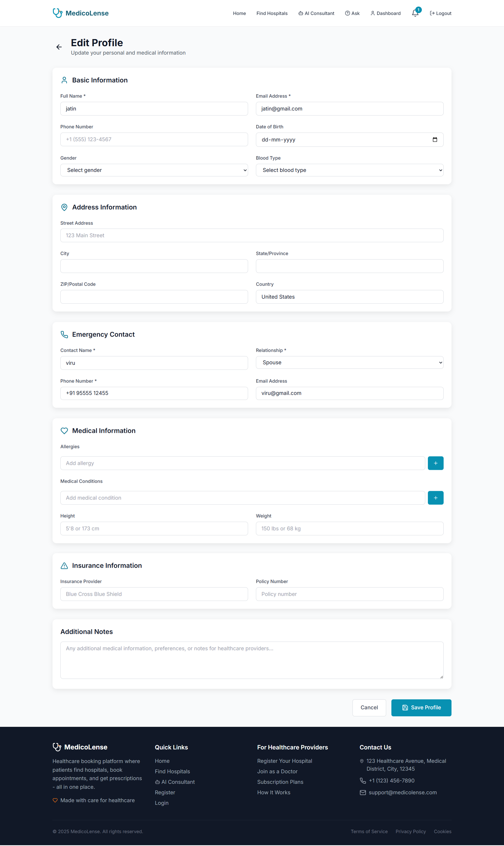Open the notification bell
The height and width of the screenshot is (846, 504).
[x=415, y=13]
